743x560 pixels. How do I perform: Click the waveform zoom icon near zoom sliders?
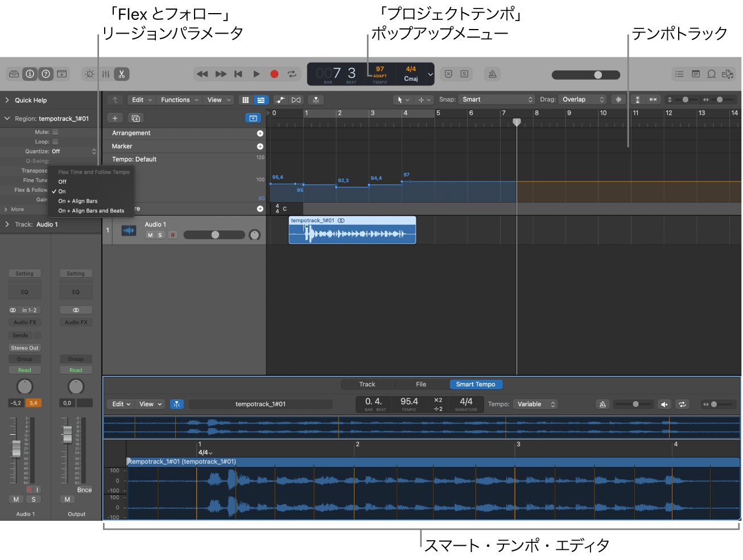618,99
